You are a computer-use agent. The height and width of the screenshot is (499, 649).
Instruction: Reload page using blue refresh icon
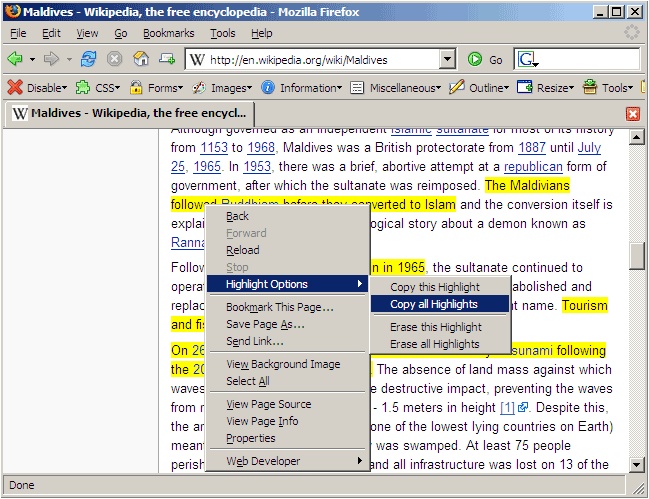click(88, 59)
